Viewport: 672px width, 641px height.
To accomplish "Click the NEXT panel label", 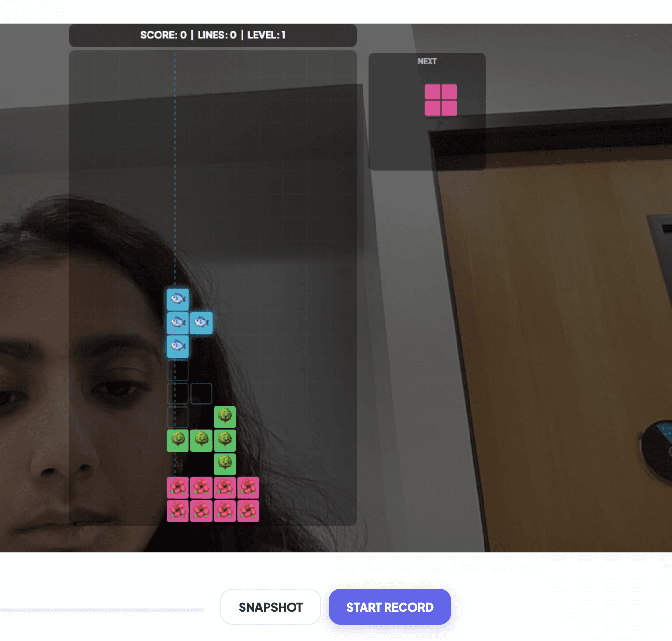I will click(x=427, y=61).
